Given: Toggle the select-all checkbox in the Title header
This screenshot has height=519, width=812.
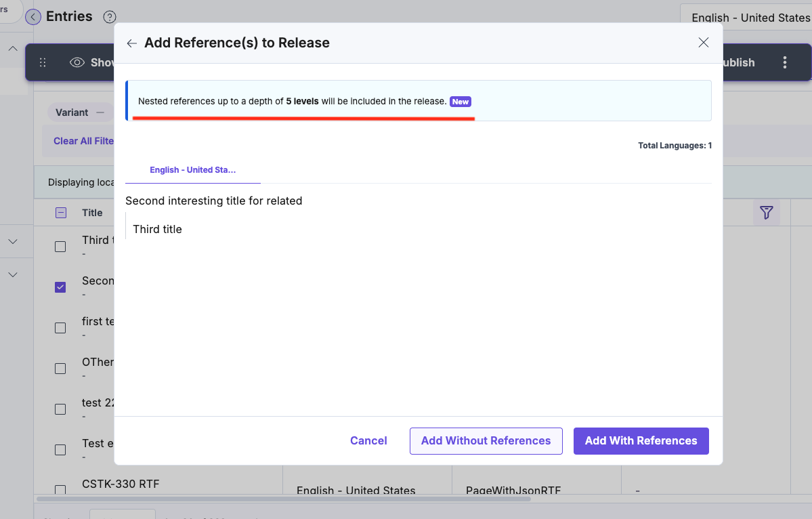Looking at the screenshot, I should [x=60, y=212].
